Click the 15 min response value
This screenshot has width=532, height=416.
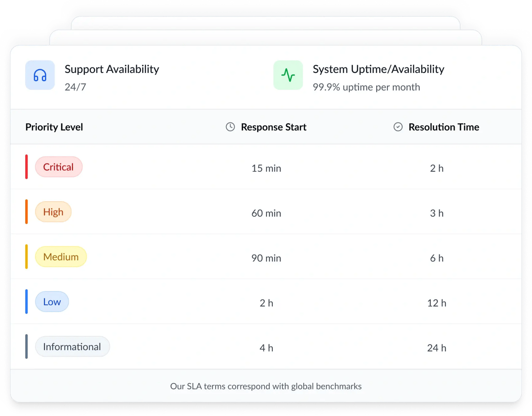[x=266, y=168]
